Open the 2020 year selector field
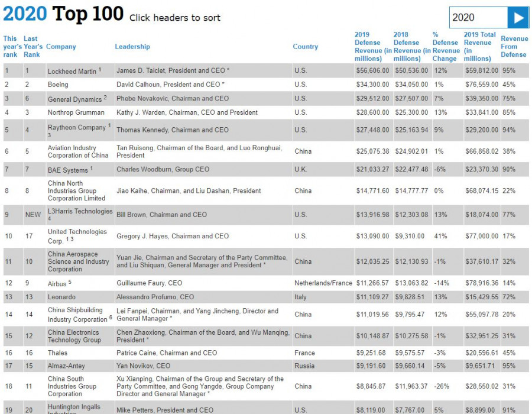The width and height of the screenshot is (532, 414). 478,17
